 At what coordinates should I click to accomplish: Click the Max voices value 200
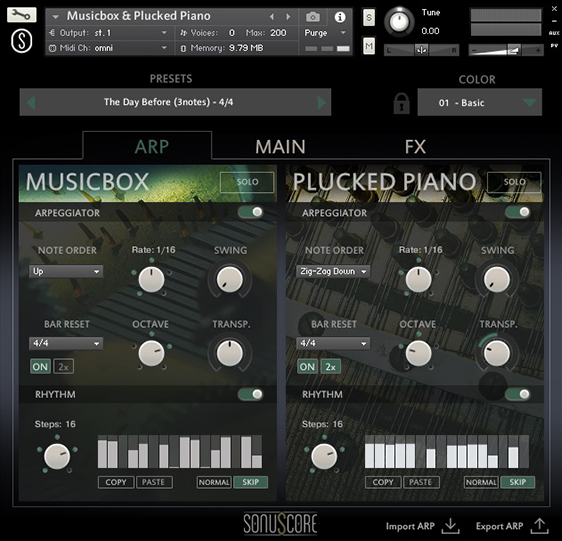[278, 33]
